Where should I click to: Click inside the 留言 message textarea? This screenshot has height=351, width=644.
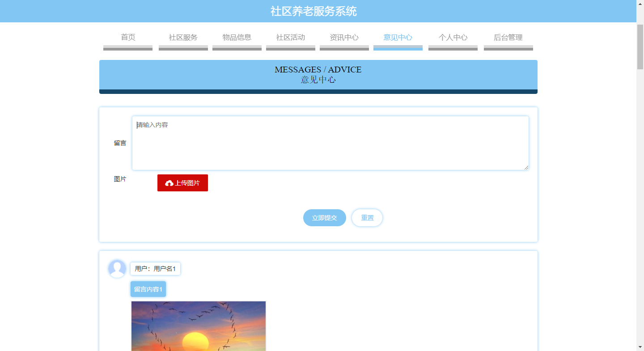(330, 143)
